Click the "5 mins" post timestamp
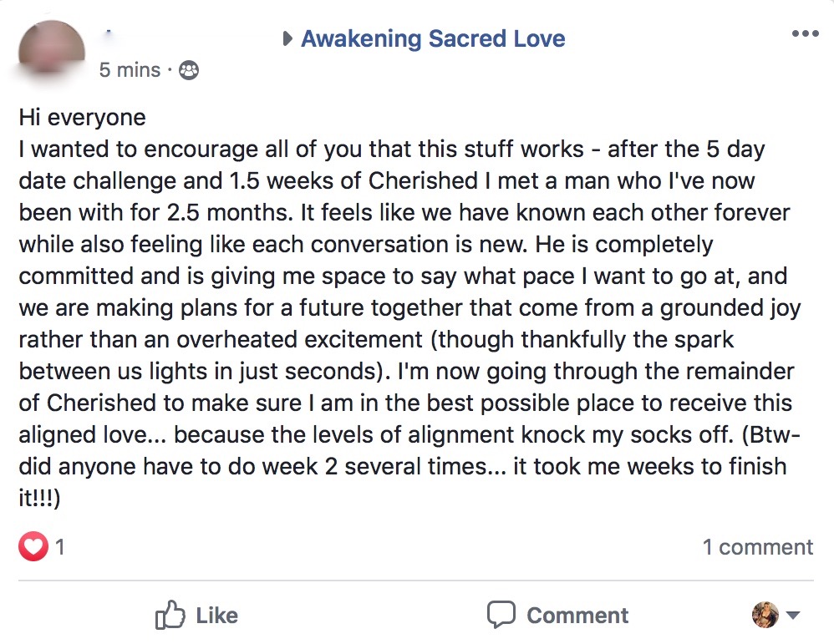 tap(130, 70)
